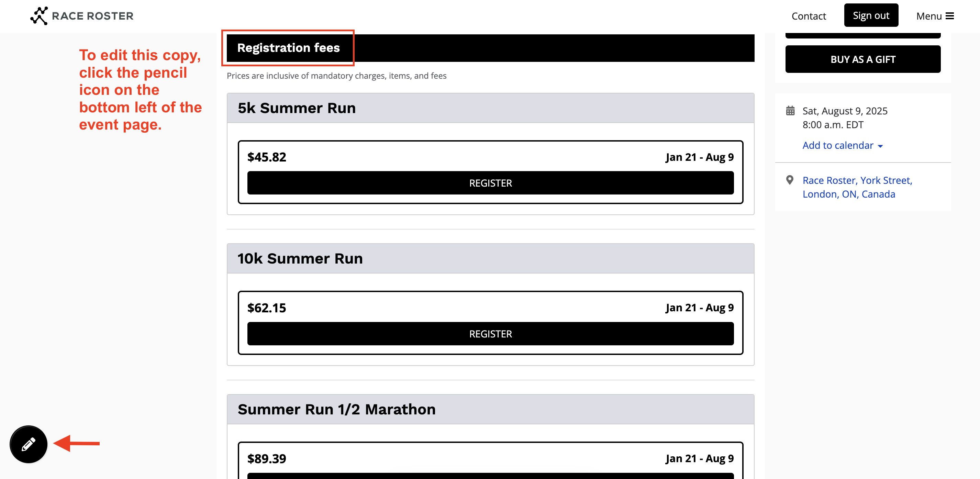Select the Summer Run 1/2 Marathon header
The height and width of the screenshot is (479, 980).
tap(336, 409)
